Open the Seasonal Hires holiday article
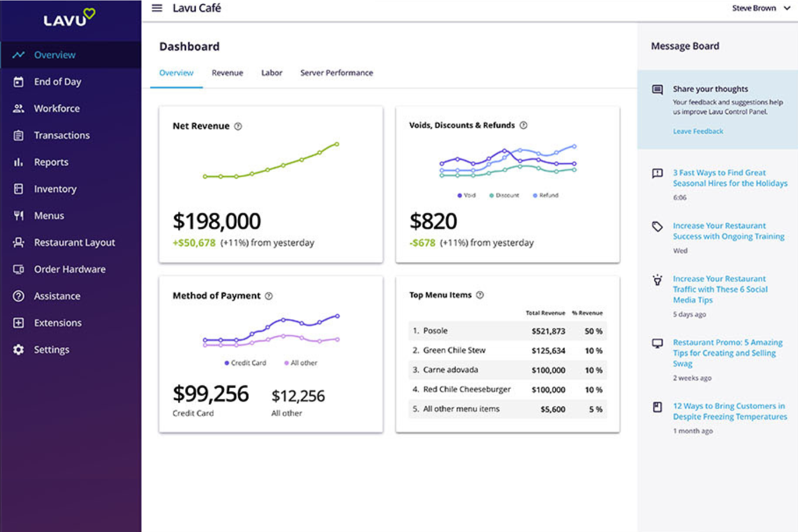798x532 pixels. click(x=730, y=178)
